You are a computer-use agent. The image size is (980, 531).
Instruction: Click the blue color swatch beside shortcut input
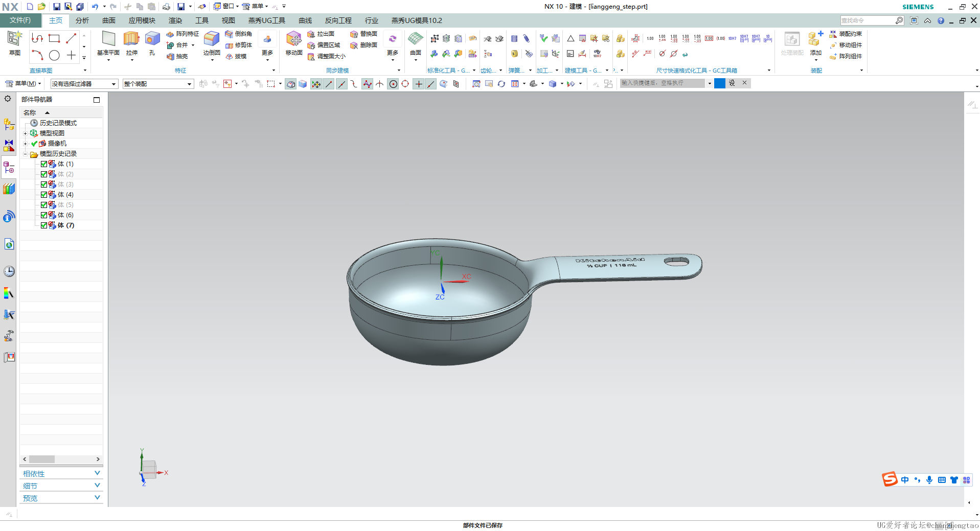click(x=720, y=83)
